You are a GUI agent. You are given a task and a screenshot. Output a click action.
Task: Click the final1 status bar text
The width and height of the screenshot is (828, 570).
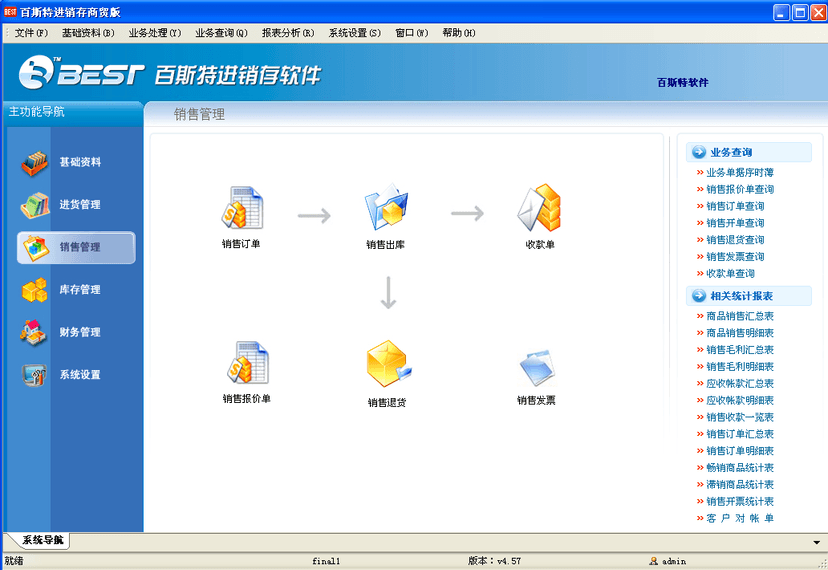click(326, 561)
